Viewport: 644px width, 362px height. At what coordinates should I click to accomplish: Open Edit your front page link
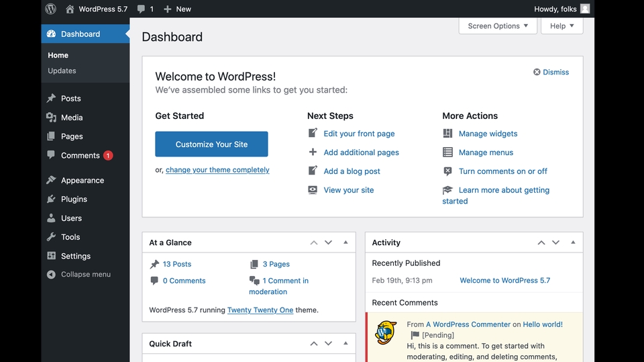pos(359,134)
